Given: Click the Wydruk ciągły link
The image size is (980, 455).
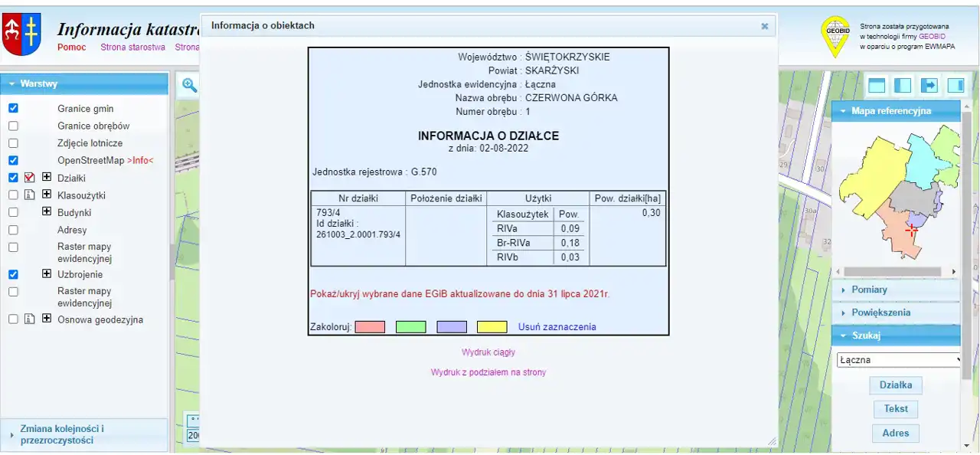Looking at the screenshot, I should point(488,352).
